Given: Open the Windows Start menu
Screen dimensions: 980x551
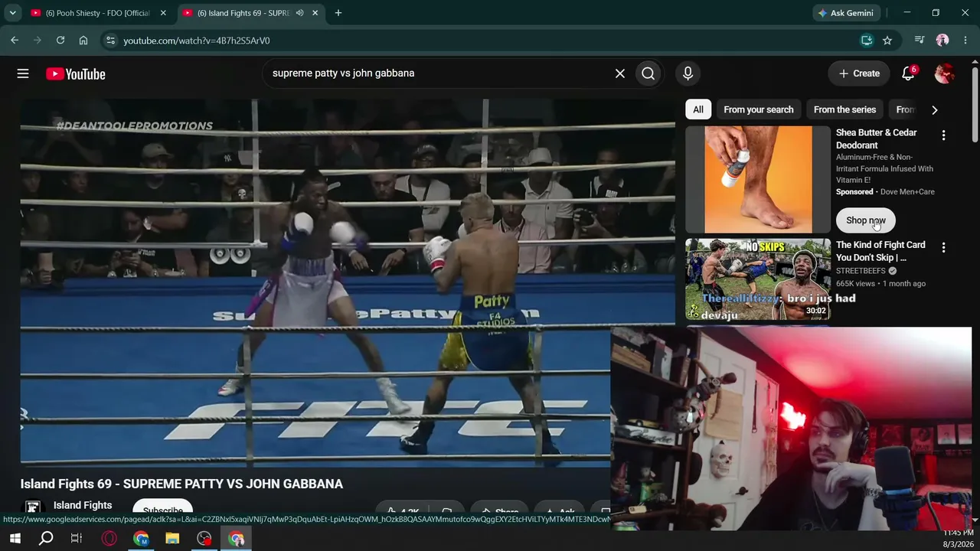Looking at the screenshot, I should pyautogui.click(x=15, y=539).
